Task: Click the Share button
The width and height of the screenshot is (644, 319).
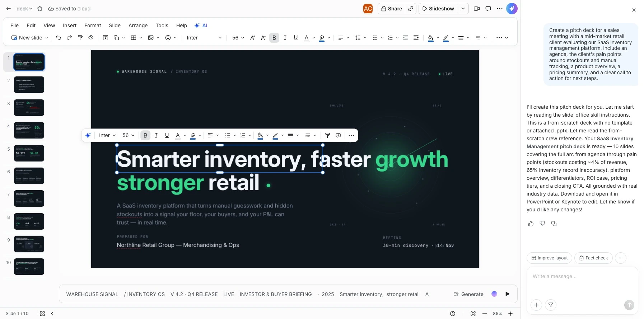Action: tap(392, 9)
